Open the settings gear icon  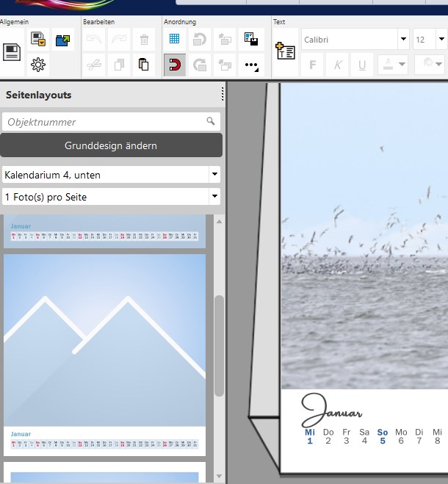[x=38, y=65]
